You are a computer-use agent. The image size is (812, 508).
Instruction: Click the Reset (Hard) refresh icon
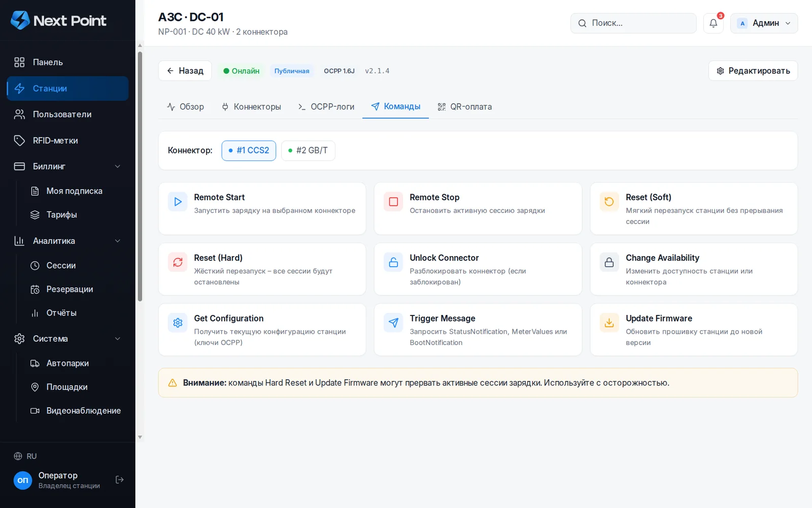(x=178, y=262)
